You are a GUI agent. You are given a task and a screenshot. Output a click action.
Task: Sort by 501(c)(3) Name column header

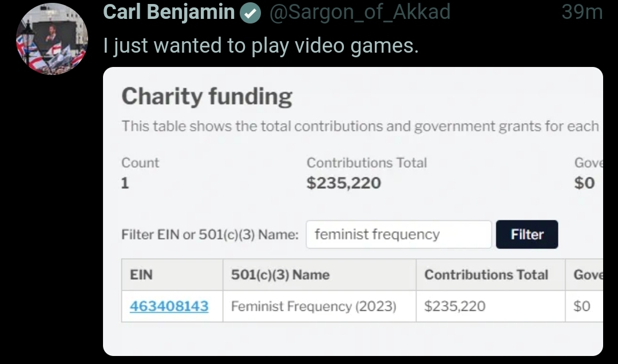tap(280, 275)
